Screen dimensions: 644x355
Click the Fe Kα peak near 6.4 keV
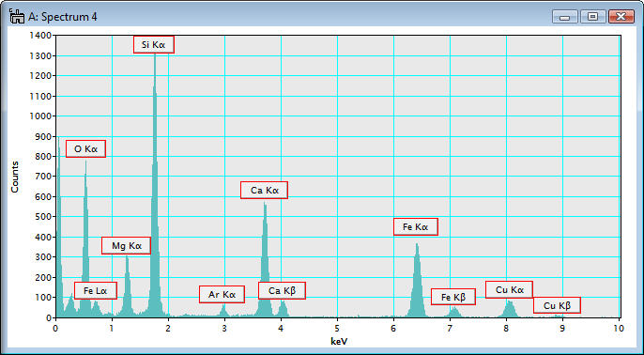tap(417, 280)
